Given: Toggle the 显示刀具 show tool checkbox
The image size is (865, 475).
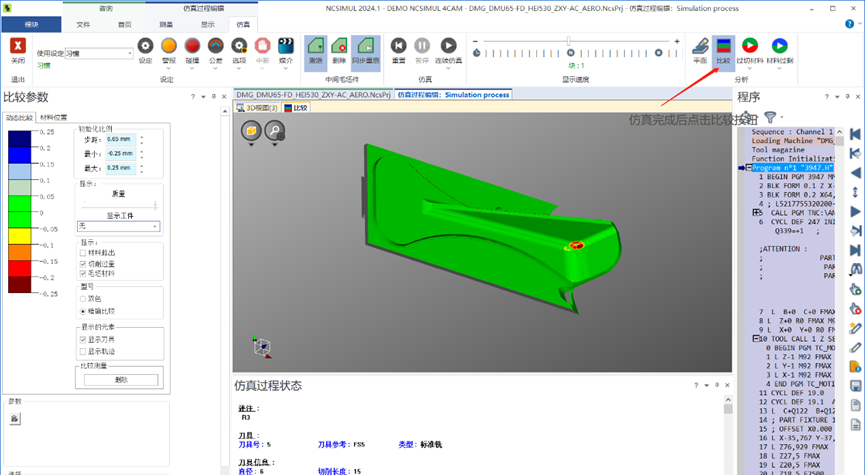Looking at the screenshot, I should coord(83,339).
